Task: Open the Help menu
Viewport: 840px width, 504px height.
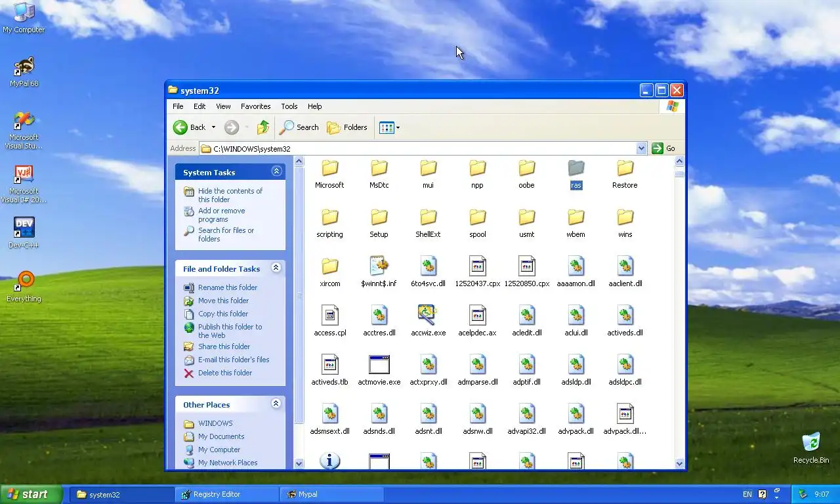Action: coord(315,106)
